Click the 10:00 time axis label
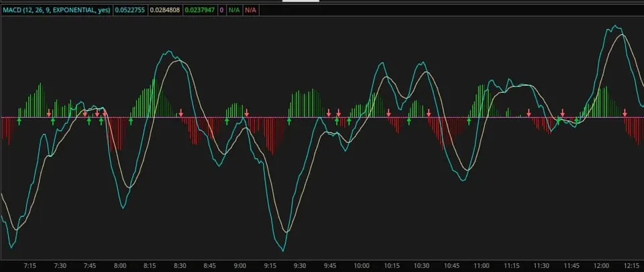 point(362,265)
